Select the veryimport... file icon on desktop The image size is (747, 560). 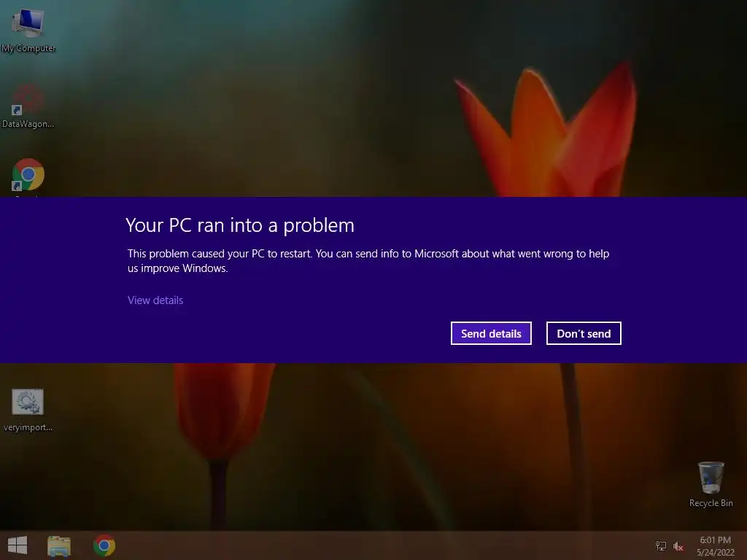28,410
